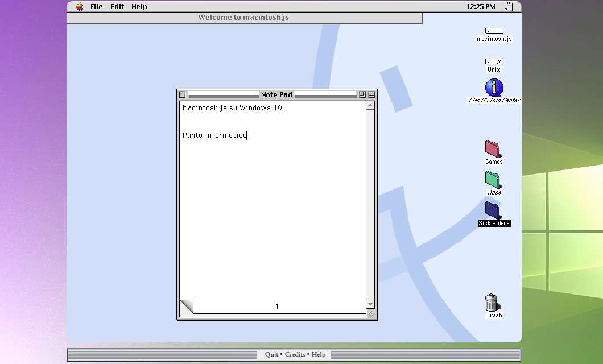Click the Note Pad resize grip
Screen dimensions: 603x364
tap(371, 313)
